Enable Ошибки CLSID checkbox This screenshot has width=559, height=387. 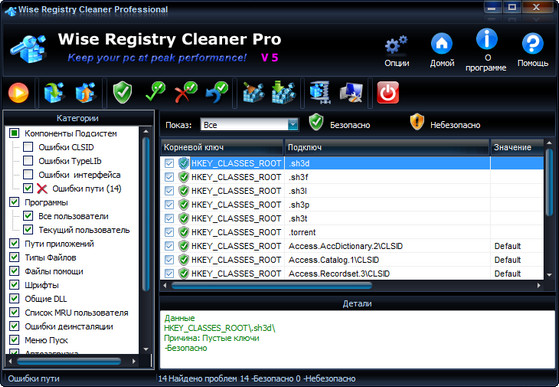coord(28,147)
